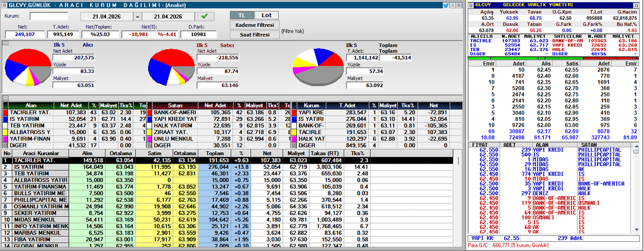Image resolution: width=644 pixels, height=251 pixels.
Task: Open the system menu icon of GLCVY.GÜNLÜK window
Action: pyautogui.click(x=4, y=4)
